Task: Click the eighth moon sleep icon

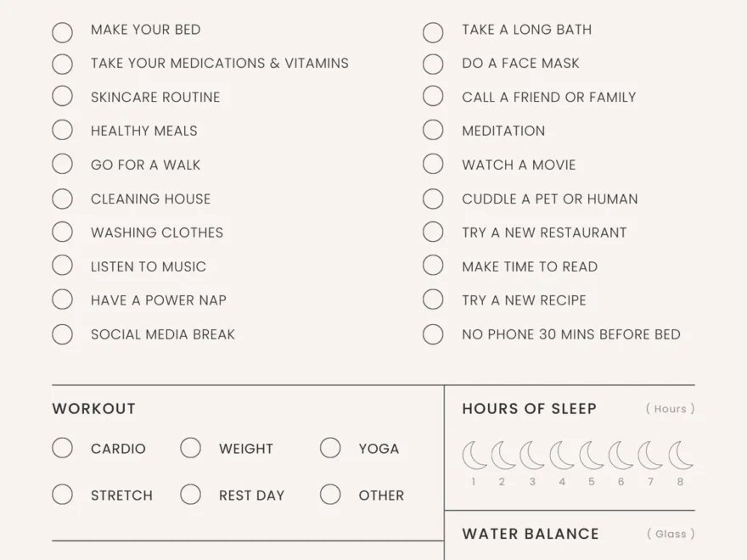Action: pyautogui.click(x=680, y=456)
